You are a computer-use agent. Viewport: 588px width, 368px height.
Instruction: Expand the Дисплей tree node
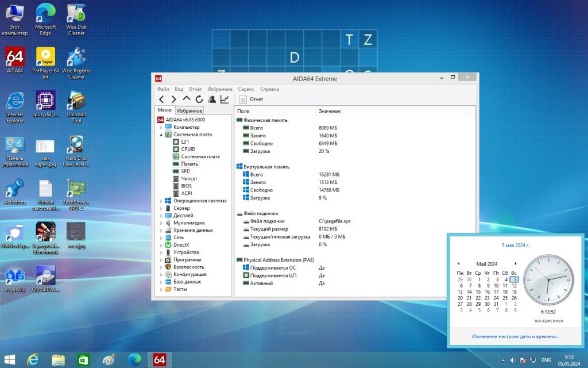tap(161, 216)
